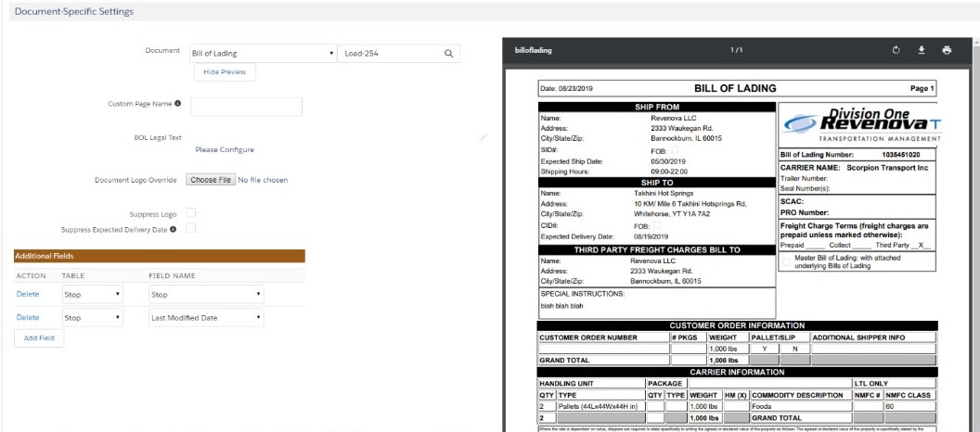Click the Document-Specific Settings heading
The image size is (980, 432).
click(73, 11)
